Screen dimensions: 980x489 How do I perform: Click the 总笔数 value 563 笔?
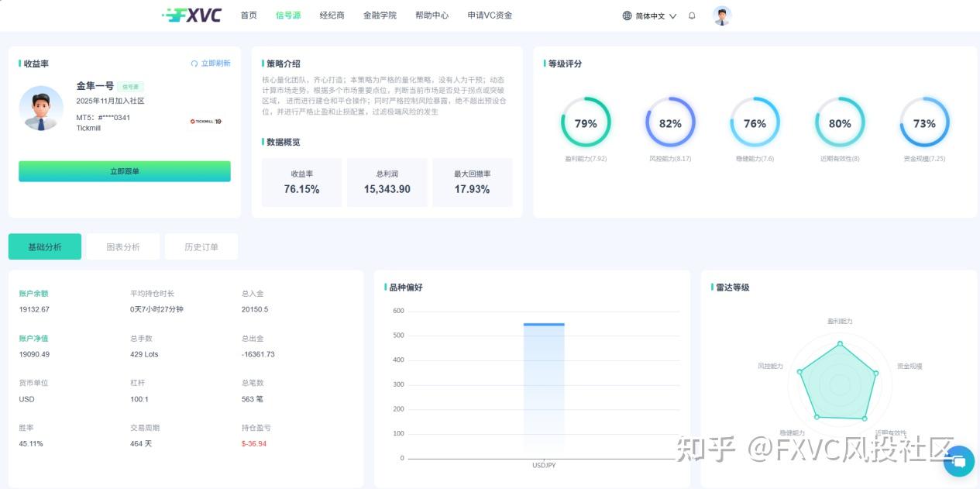[253, 399]
